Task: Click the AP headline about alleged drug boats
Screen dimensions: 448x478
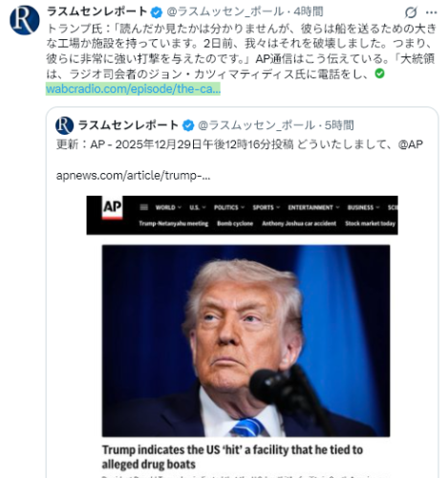Action: (232, 457)
